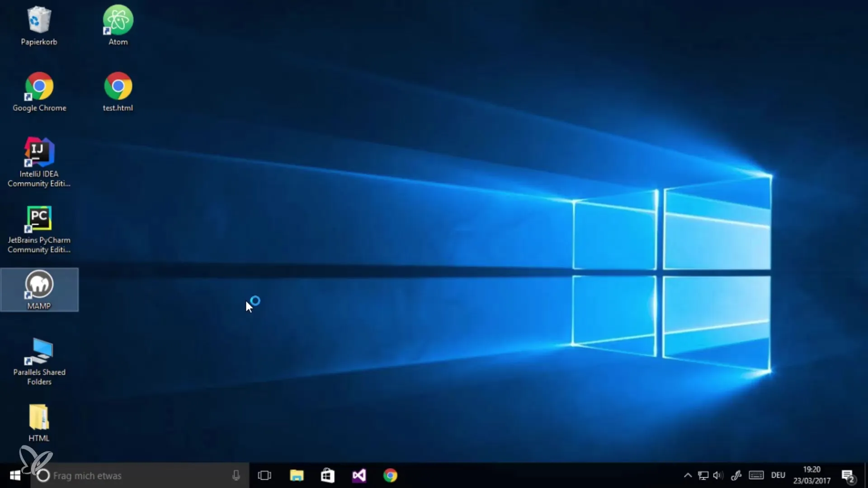Open the Windows Start menu
The image size is (868, 488).
[x=15, y=475]
